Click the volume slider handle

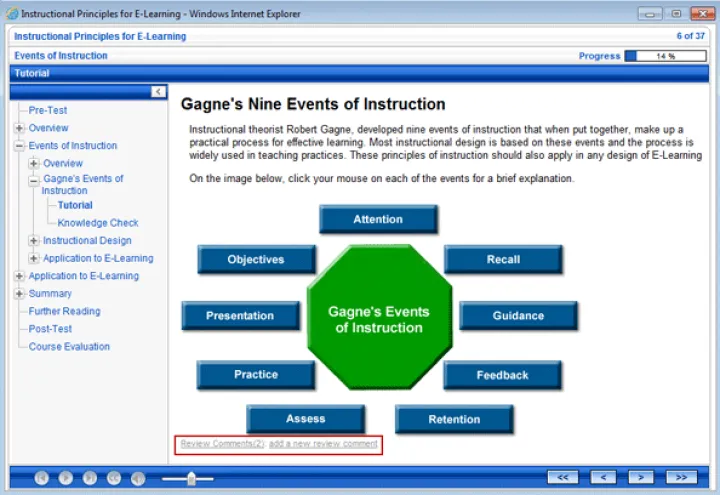pyautogui.click(x=192, y=478)
